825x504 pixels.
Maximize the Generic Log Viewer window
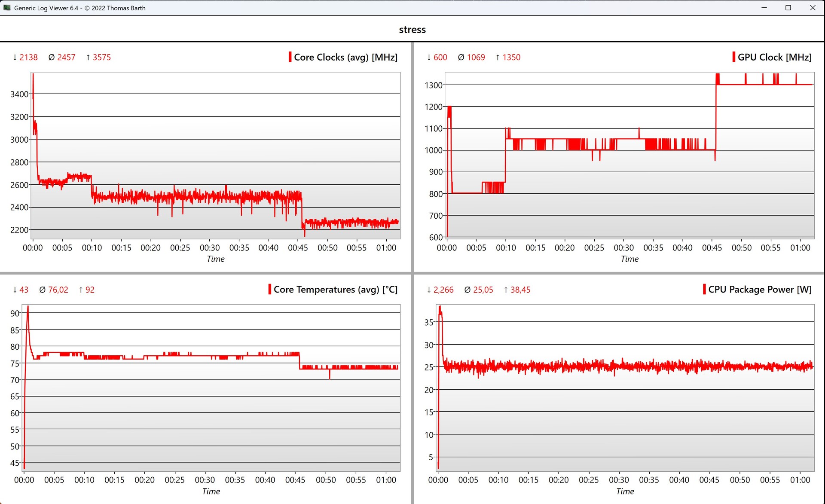788,8
